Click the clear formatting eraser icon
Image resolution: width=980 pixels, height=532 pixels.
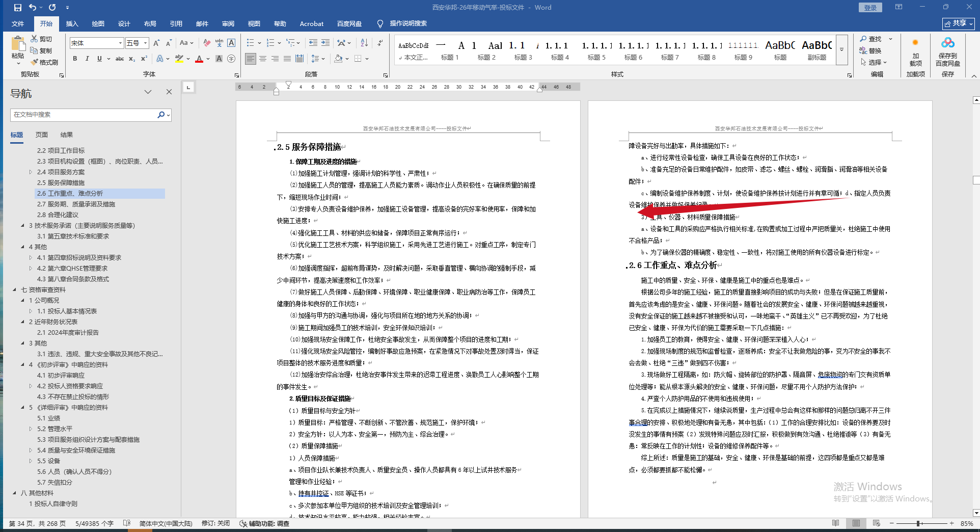pos(206,43)
